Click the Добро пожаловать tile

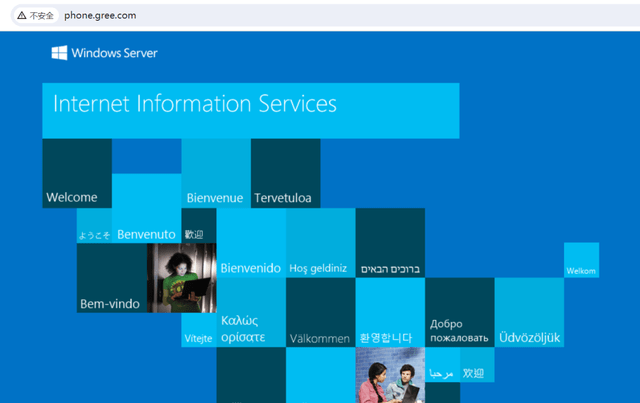click(x=460, y=312)
